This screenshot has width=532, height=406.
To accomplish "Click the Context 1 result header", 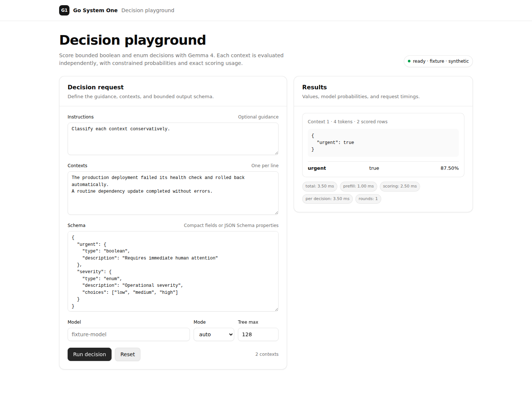I will pyautogui.click(x=348, y=122).
